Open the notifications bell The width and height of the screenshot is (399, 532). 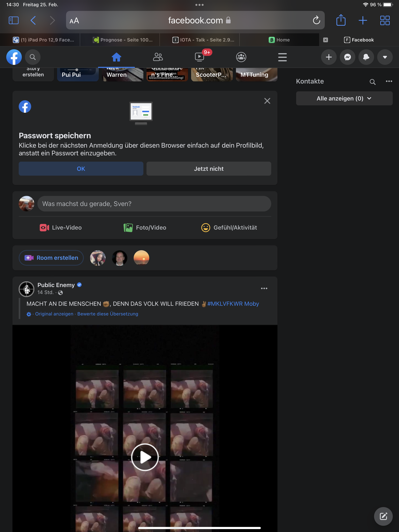366,57
